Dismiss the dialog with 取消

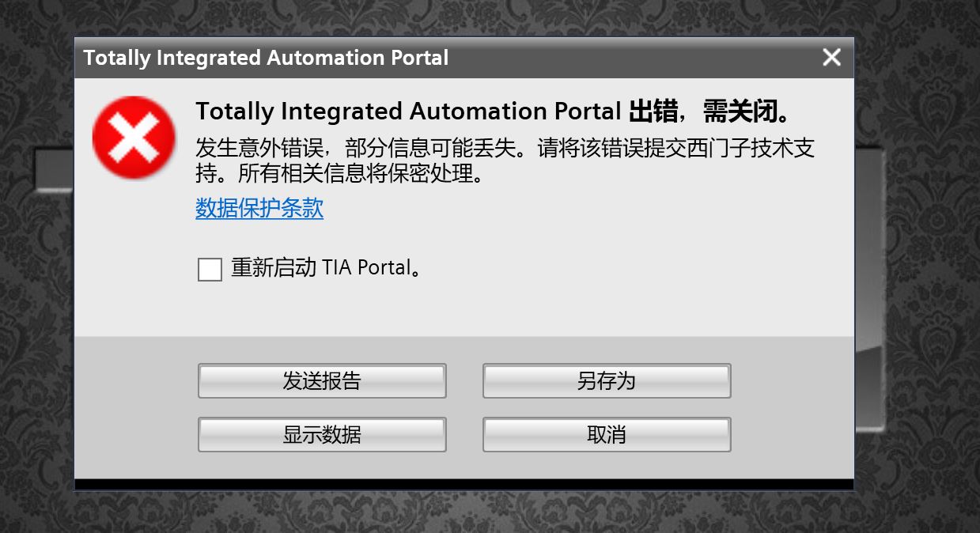[607, 435]
